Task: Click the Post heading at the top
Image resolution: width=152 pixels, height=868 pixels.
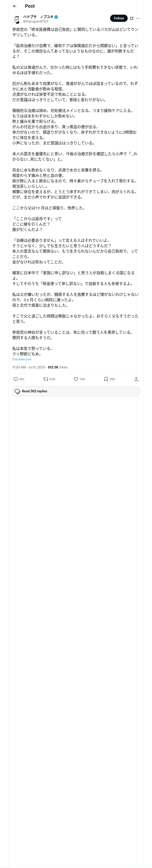Action: coord(30,6)
